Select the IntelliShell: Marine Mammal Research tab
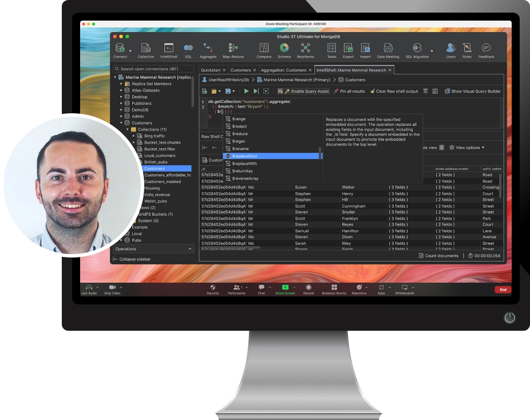This screenshot has width=530, height=420. 351,70
